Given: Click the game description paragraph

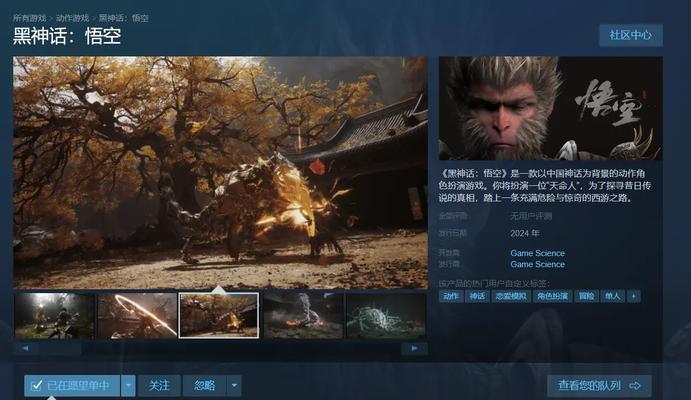Looking at the screenshot, I should coord(545,185).
